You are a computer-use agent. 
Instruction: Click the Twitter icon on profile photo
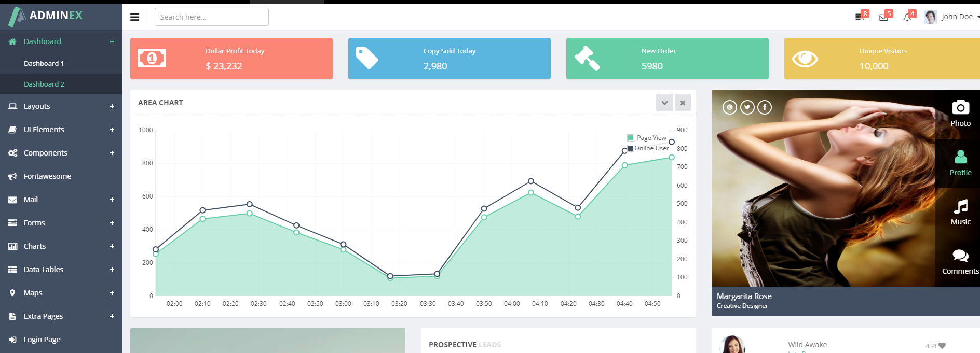[747, 107]
